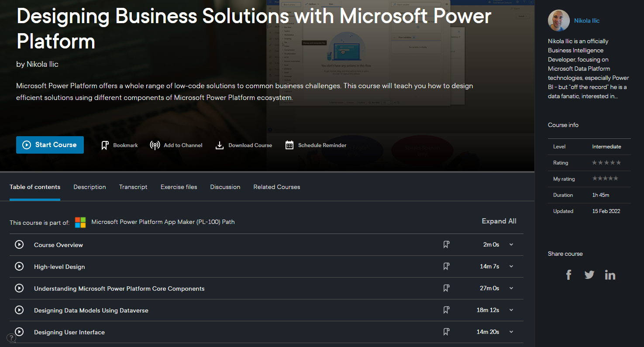Play the Designing User Interface module
The width and height of the screenshot is (644, 347).
click(x=19, y=332)
